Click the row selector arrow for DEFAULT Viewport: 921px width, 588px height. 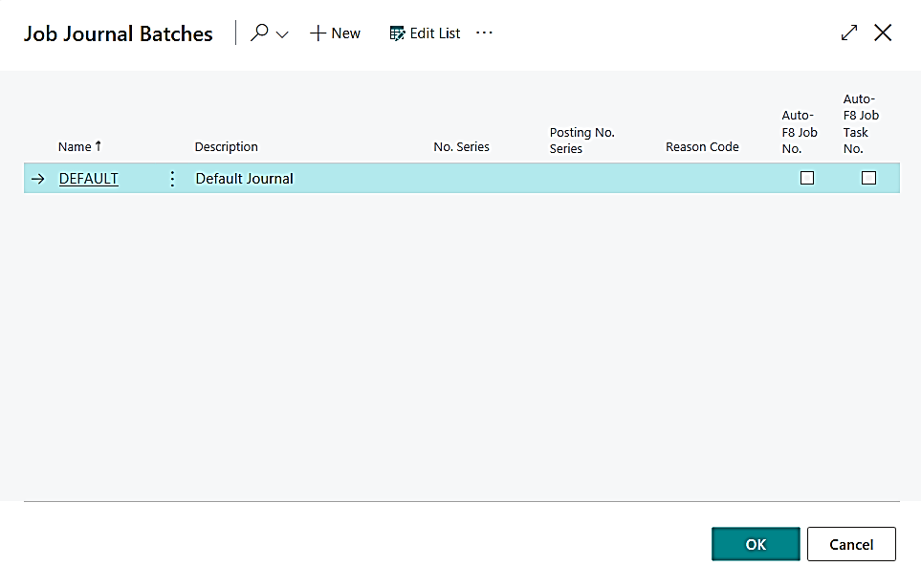[x=38, y=179]
